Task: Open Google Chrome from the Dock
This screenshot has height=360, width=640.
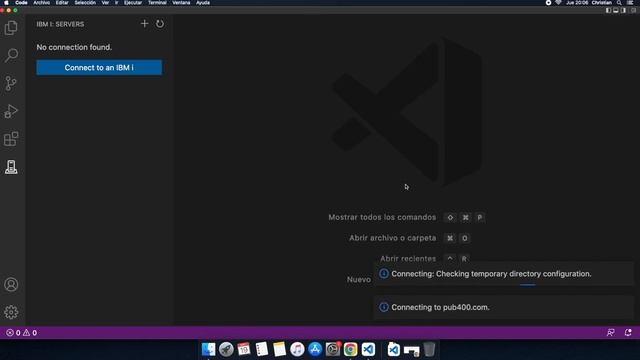Action: pos(350,349)
